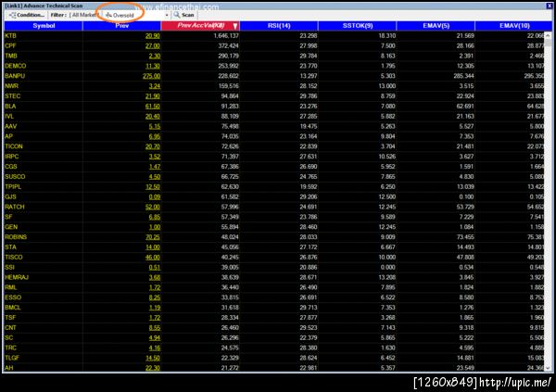Viewport: 556px width, 392px height.
Task: Select the TICON symbol
Action: [14, 146]
